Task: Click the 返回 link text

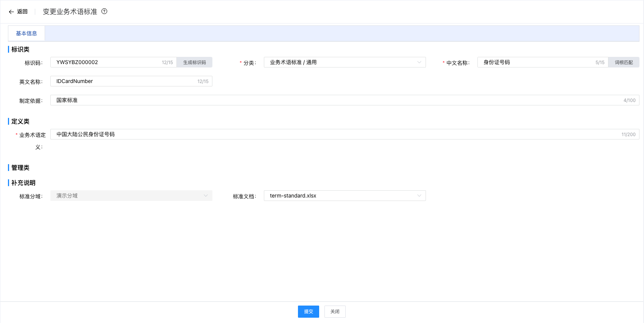Action: click(x=22, y=12)
